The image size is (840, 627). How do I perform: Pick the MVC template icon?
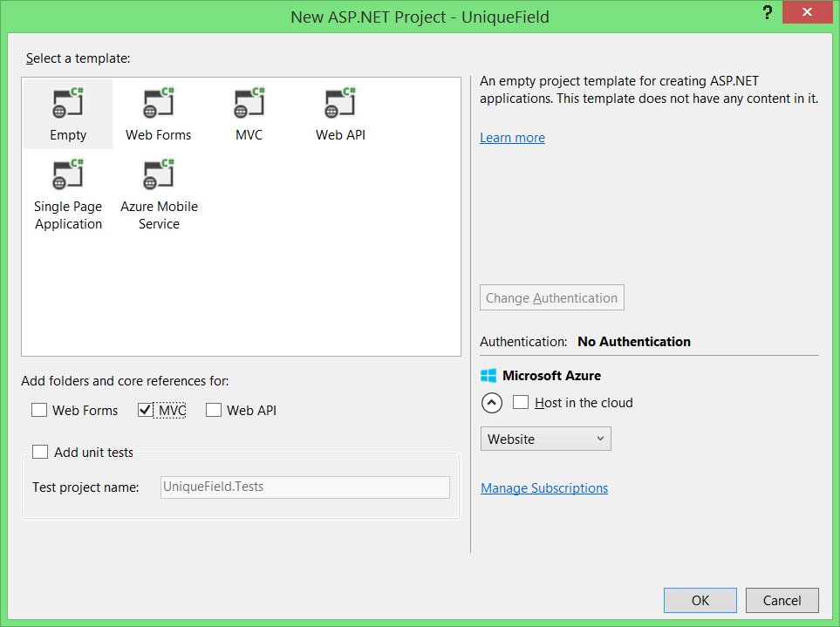[249, 105]
